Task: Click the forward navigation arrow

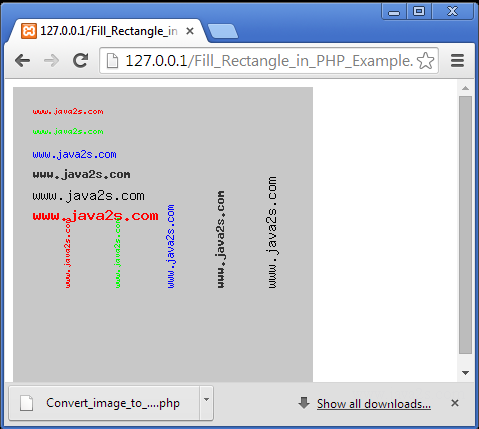Action: pyautogui.click(x=51, y=61)
